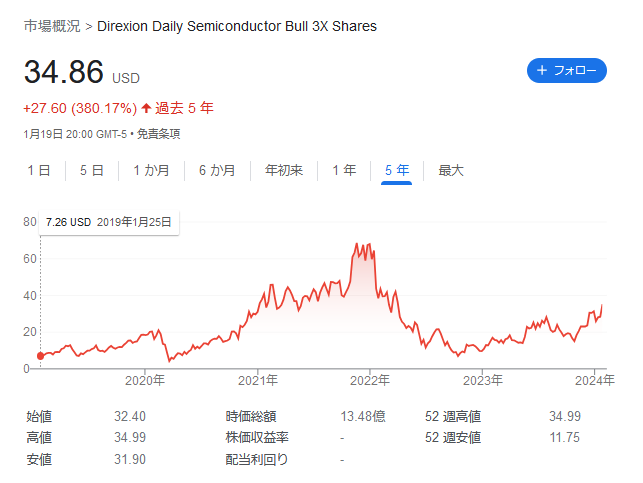Click the 2022年 axis label
The image size is (643, 483).
point(369,380)
